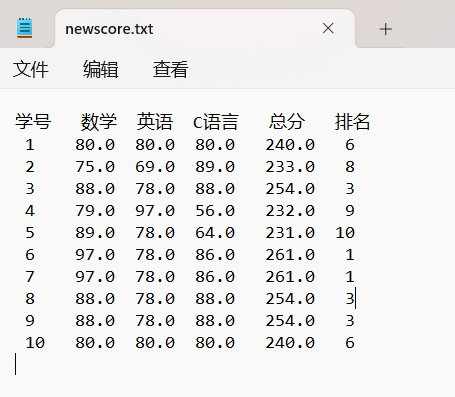Click the C语言 column header text

(216, 122)
